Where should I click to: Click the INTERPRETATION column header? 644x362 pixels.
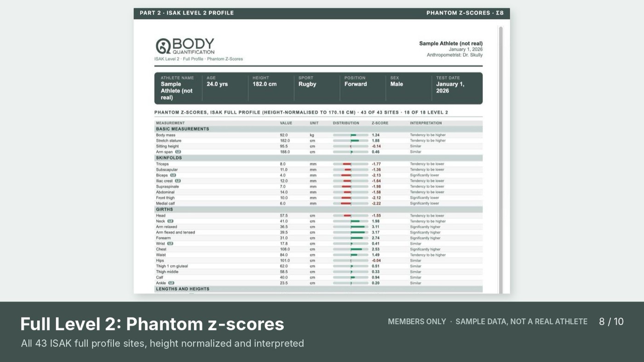click(x=425, y=123)
